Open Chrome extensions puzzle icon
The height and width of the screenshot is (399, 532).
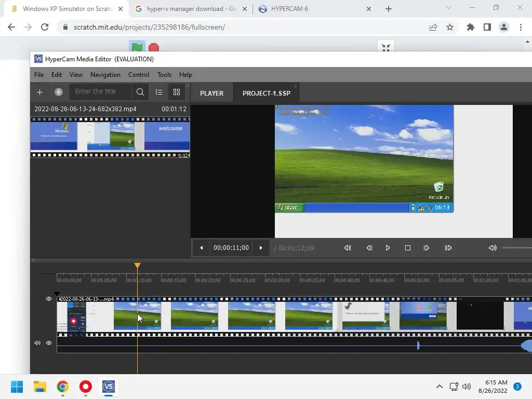(470, 27)
